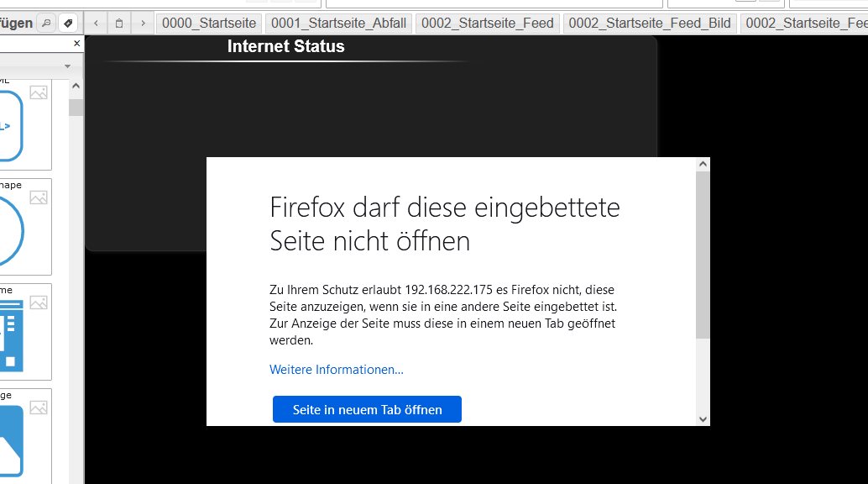Screen dimensions: 868x484
Task: Click the Internet Status heading
Action: click(285, 46)
